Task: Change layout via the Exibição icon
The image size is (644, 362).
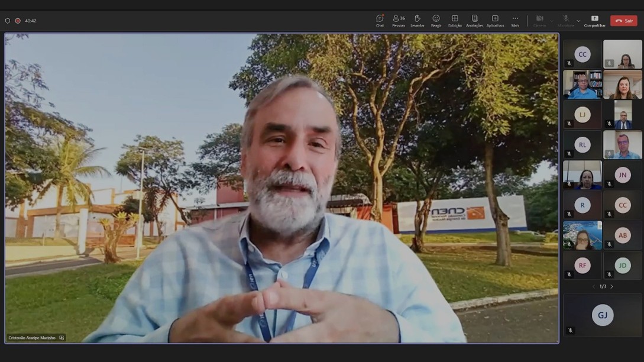Action: coord(455,20)
